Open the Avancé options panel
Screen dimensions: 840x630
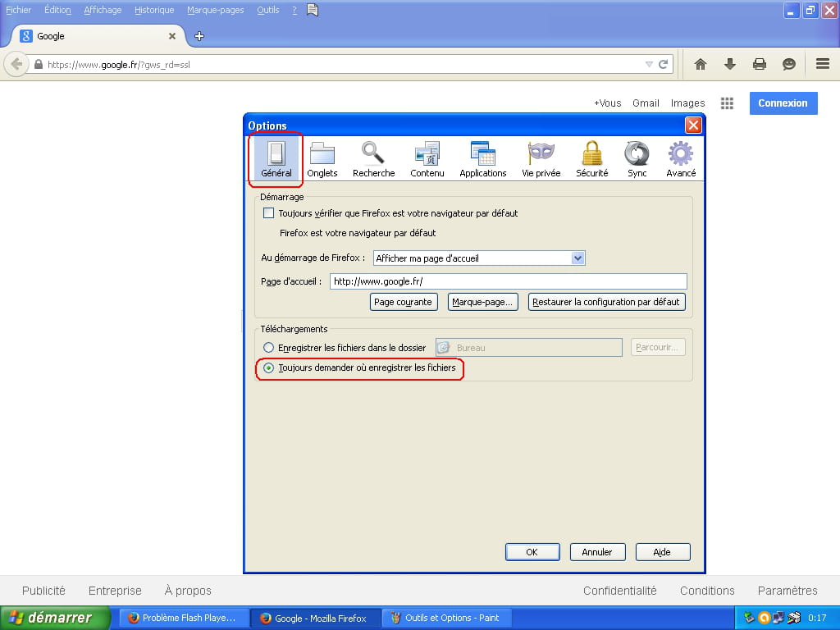[681, 158]
